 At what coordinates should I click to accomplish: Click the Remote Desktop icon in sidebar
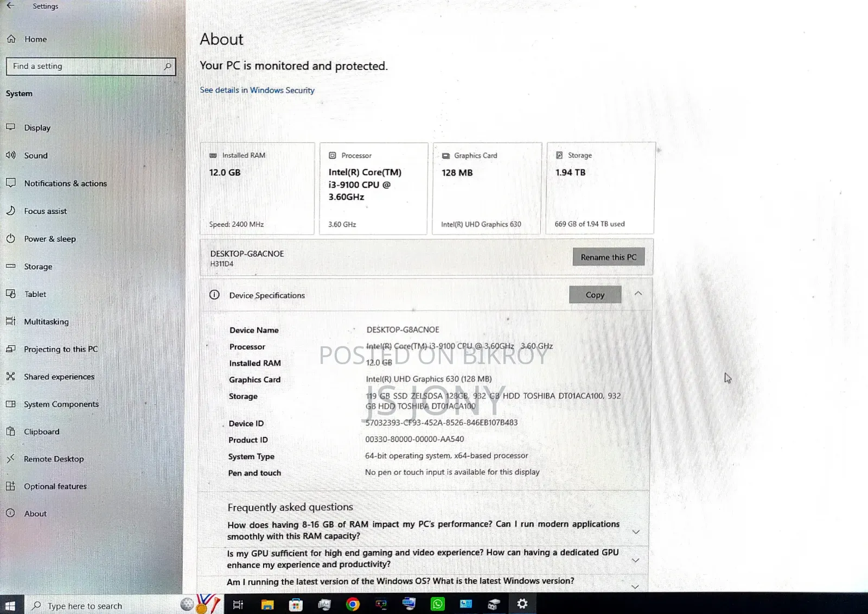point(11,459)
